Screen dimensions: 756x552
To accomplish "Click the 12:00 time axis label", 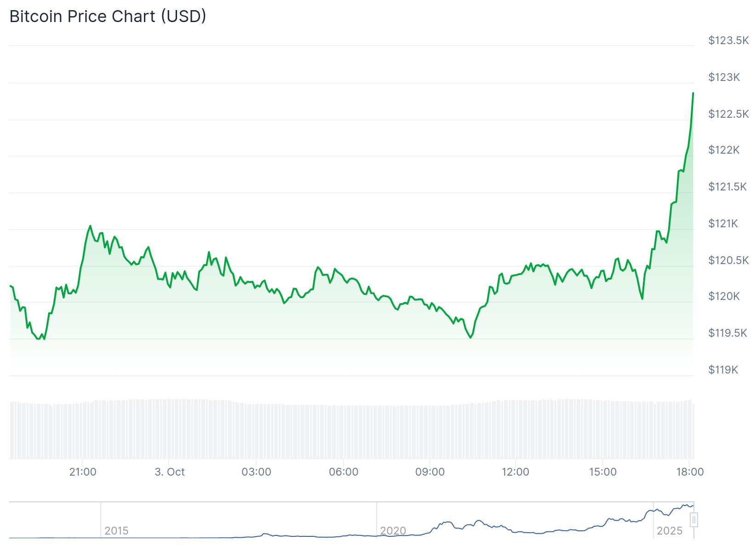I will pyautogui.click(x=515, y=472).
